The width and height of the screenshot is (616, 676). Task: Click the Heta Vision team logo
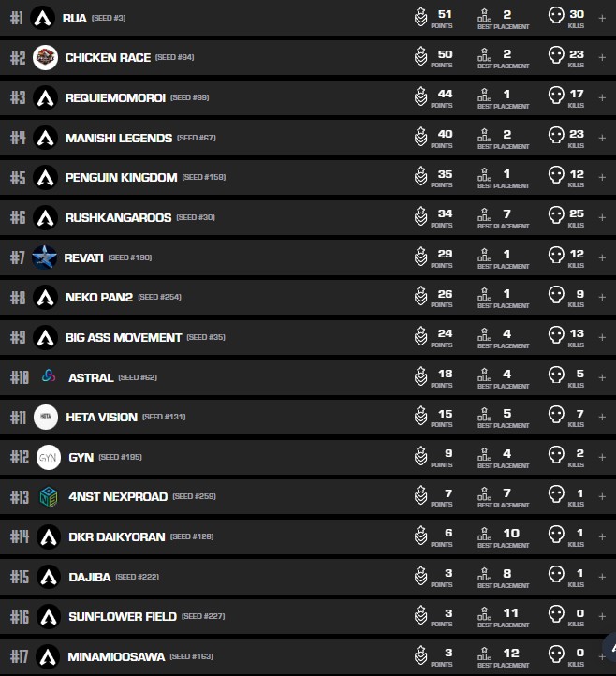click(x=47, y=417)
